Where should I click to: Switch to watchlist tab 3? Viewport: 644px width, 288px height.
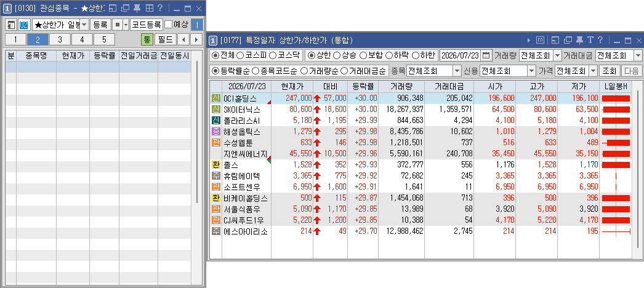(x=60, y=39)
